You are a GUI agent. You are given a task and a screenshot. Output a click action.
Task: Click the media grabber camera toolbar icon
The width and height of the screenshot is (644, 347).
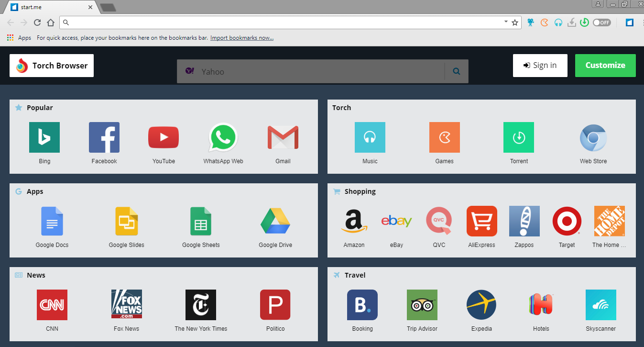click(530, 22)
